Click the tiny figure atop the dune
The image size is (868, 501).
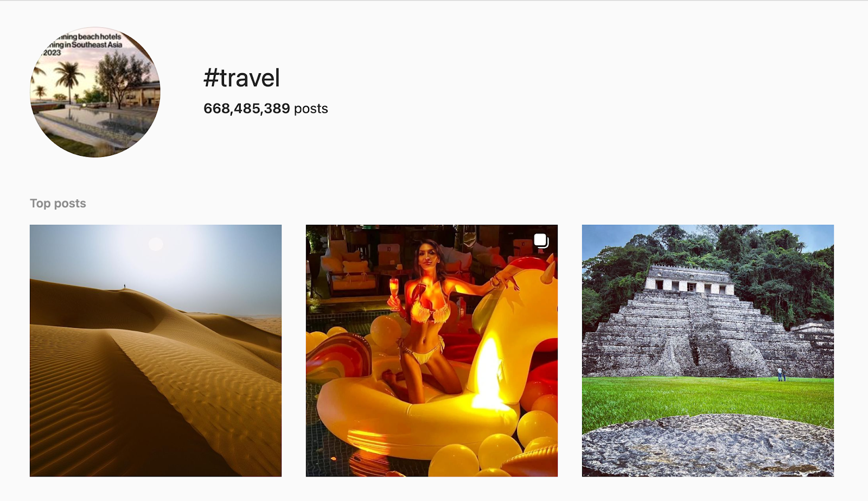click(x=124, y=286)
